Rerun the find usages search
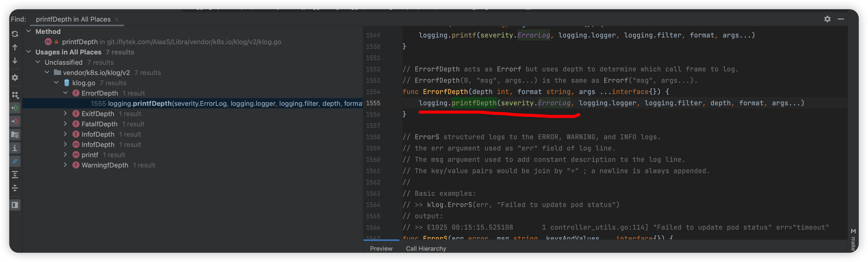 point(15,34)
